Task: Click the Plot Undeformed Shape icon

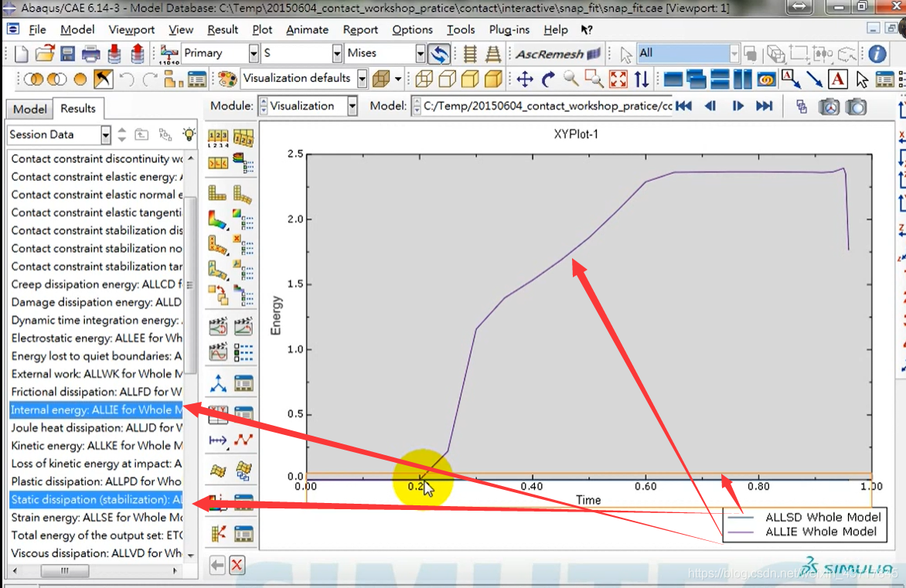Action: coord(217,193)
